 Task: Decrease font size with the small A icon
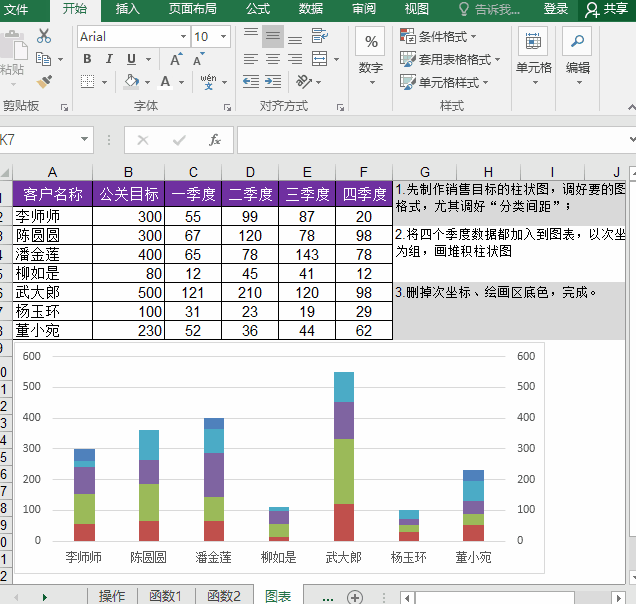199,60
